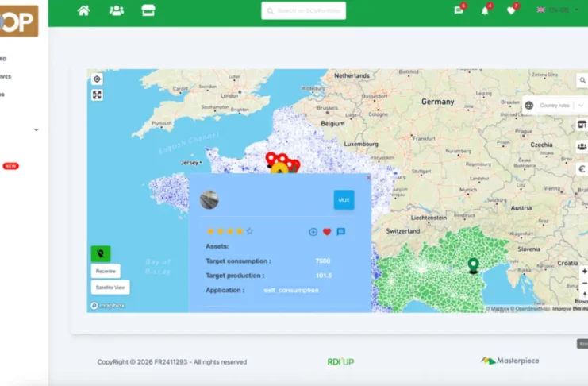Zoom out the map with the minus button
The image size is (588, 386).
click(584, 283)
